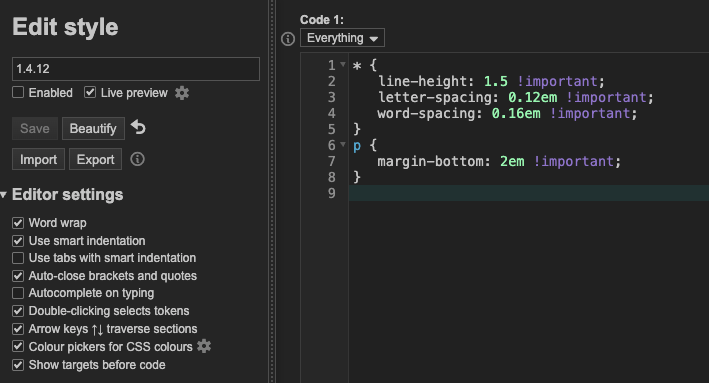
Task: Toggle the Enabled checkbox
Action: point(18,92)
